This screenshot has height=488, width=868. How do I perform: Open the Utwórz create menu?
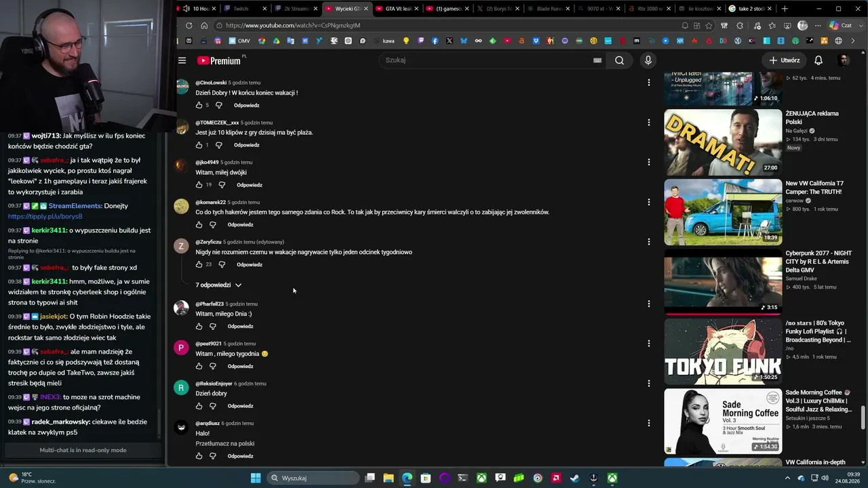785,60
